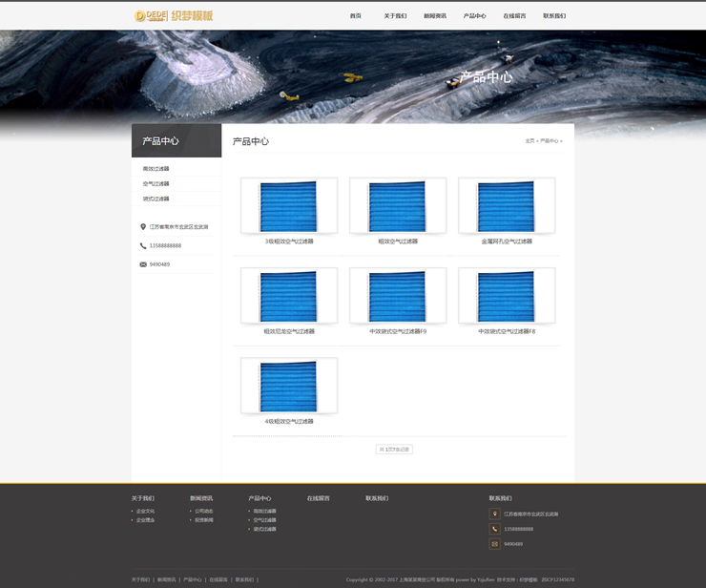
Task: Click the footer location pin icon
Action: (494, 514)
